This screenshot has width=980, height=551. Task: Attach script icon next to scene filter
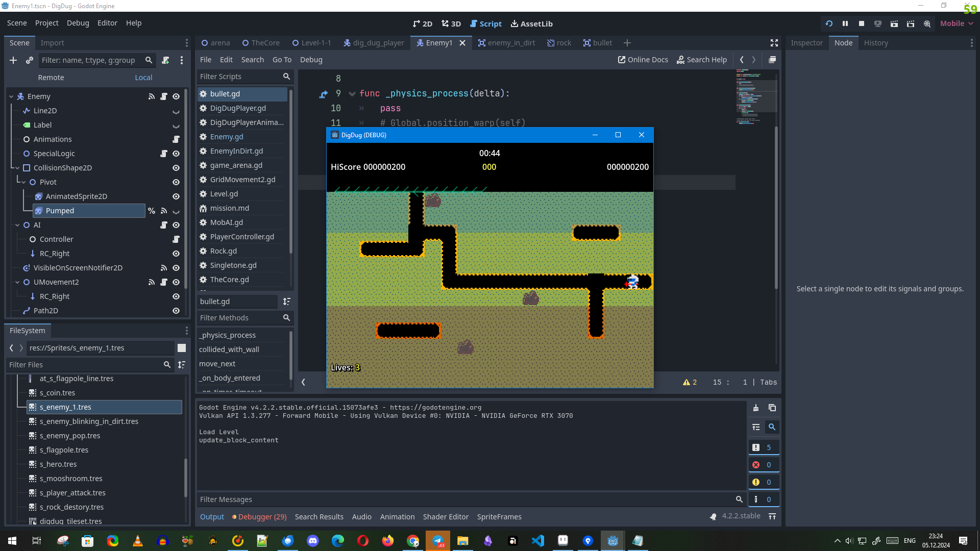coord(165,60)
